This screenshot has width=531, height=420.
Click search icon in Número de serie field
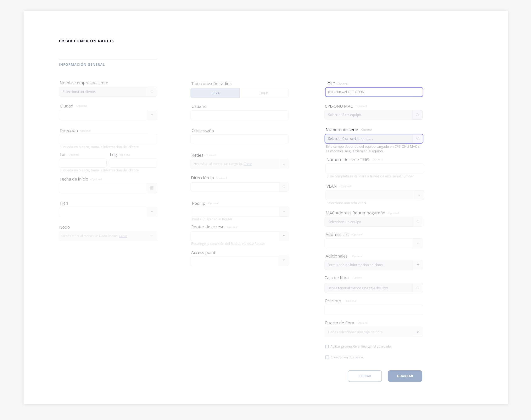(418, 139)
